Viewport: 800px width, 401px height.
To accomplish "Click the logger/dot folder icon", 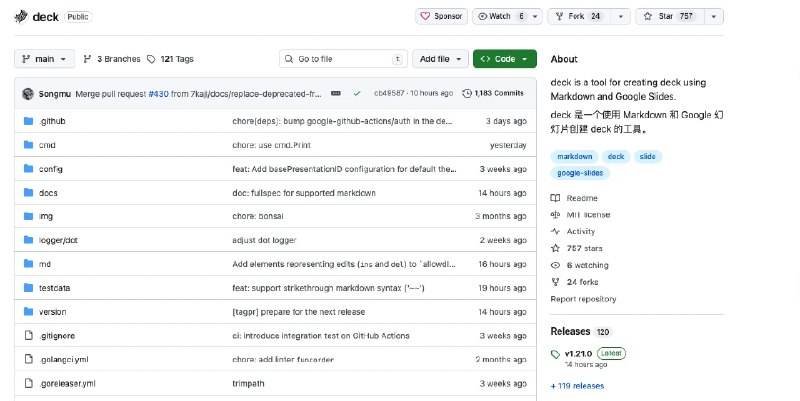I will coord(29,240).
